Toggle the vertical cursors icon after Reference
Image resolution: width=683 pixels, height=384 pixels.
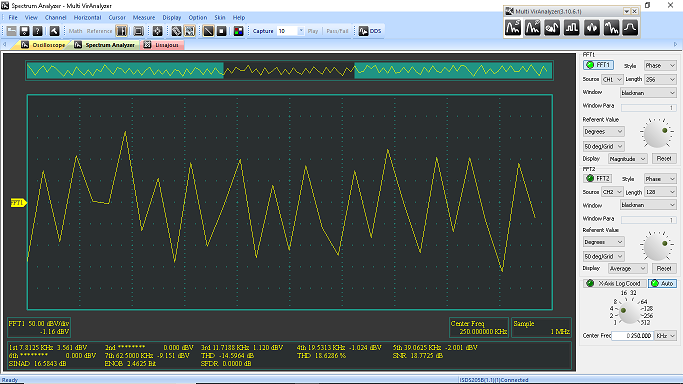click(122, 31)
